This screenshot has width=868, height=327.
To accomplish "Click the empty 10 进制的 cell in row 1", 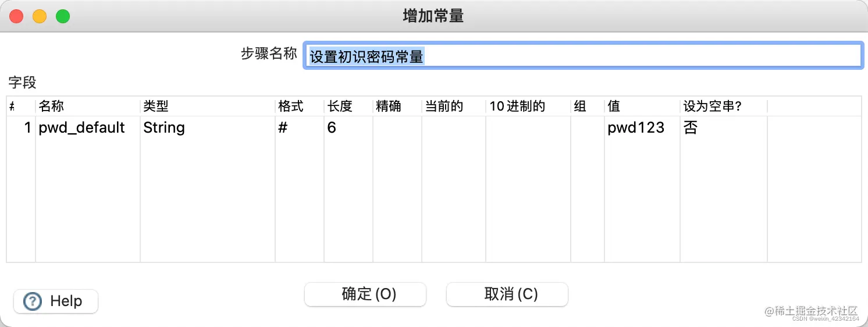I will pyautogui.click(x=528, y=127).
